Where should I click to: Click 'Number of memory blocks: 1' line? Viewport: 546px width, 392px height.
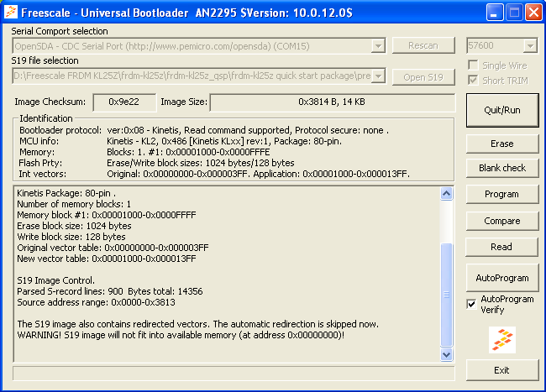pos(74,204)
